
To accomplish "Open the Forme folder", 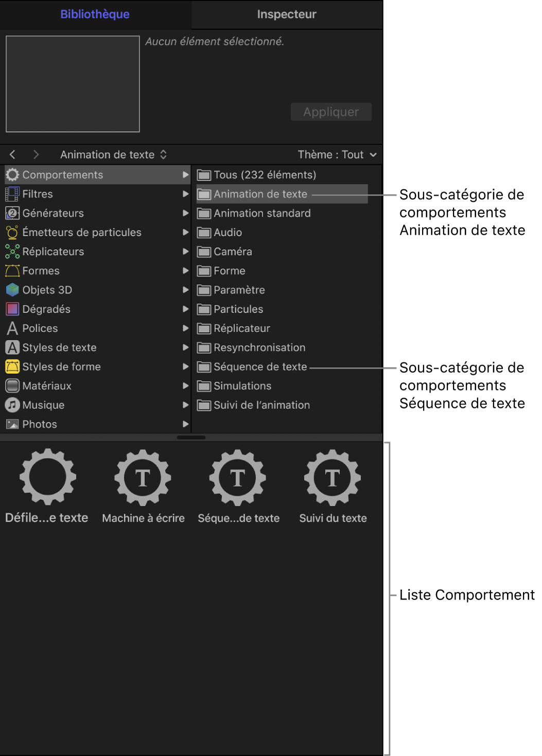I will 282,271.
